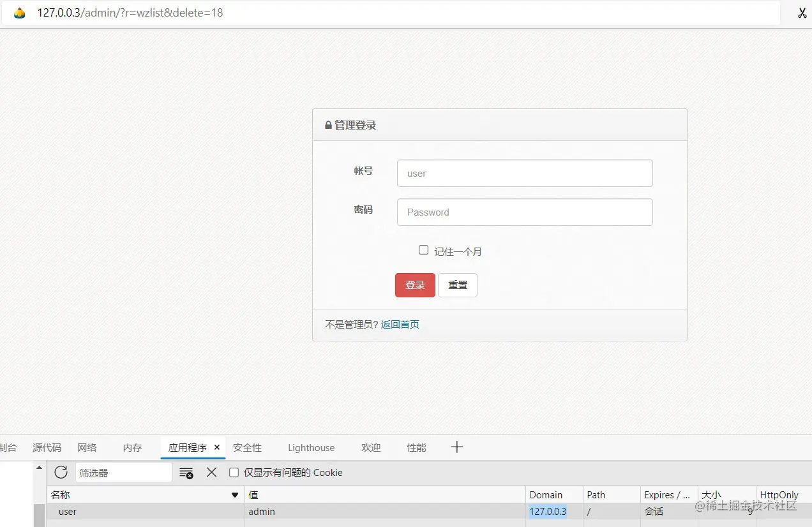Viewport: 812px width, 527px height.
Task: Open the 性能 tab
Action: 416,448
